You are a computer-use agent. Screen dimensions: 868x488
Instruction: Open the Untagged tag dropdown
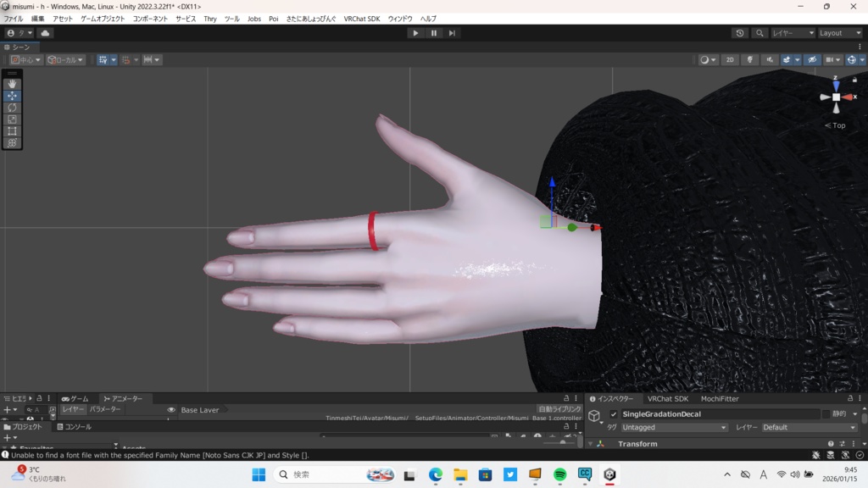click(x=674, y=427)
